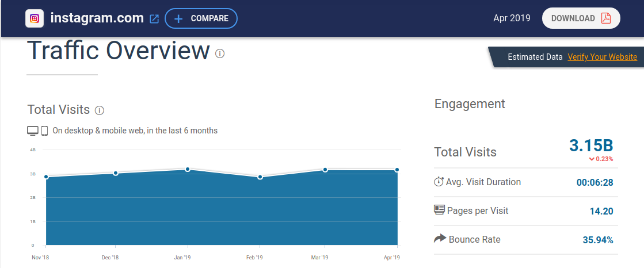Click the info icon beside the Total Visits chart title

tap(100, 110)
